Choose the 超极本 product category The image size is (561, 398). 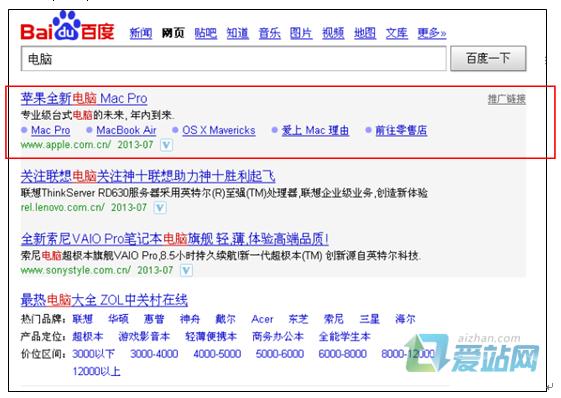pyautogui.click(x=88, y=336)
